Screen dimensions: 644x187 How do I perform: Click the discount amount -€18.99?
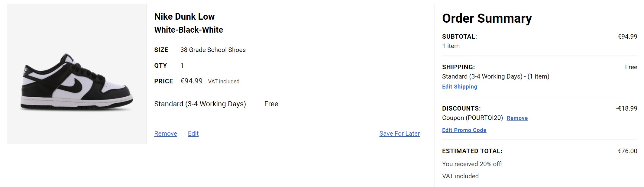626,108
